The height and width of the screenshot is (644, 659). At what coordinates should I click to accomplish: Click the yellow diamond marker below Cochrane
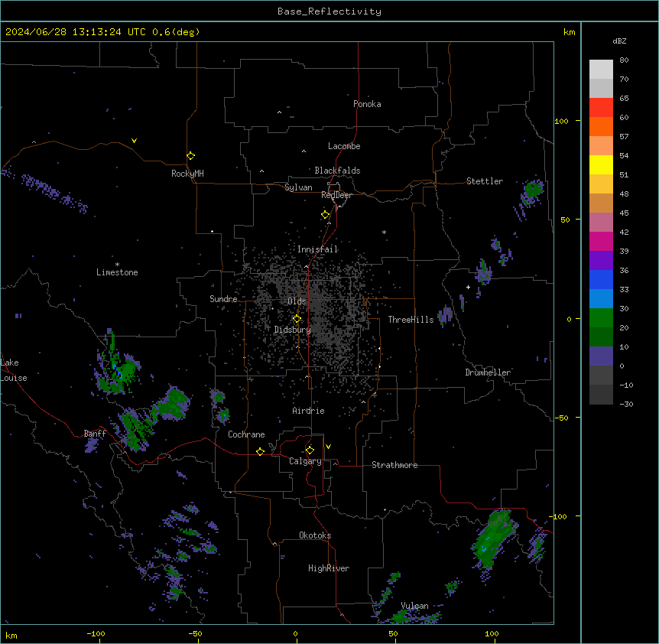tap(260, 451)
